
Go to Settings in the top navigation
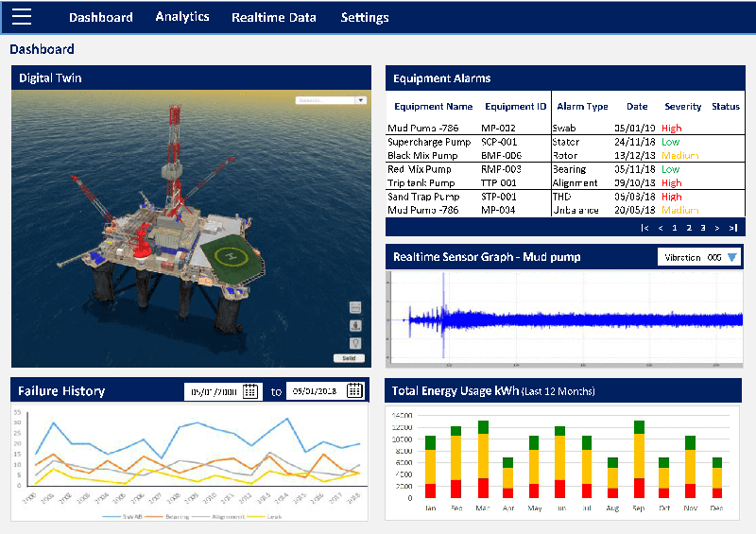(365, 17)
